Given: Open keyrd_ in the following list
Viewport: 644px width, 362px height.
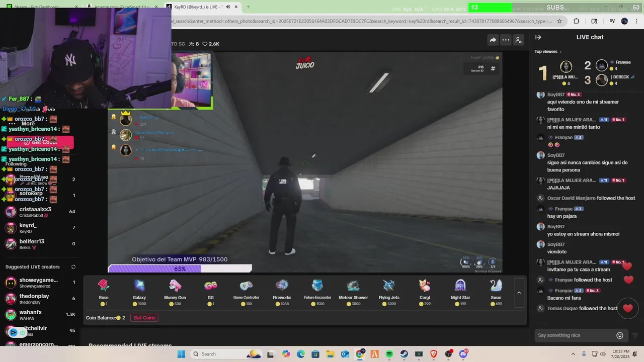Looking at the screenshot, I should pyautogui.click(x=40, y=228).
